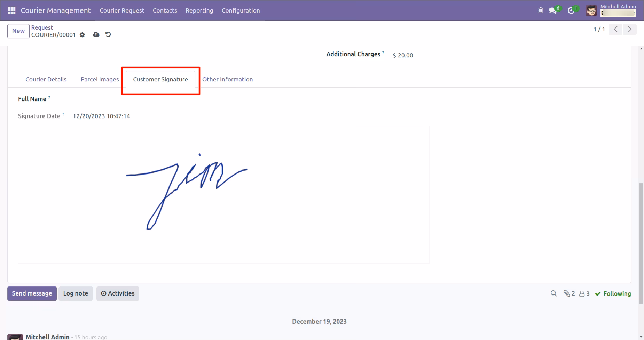
Task: Open help tooltip next to Full Name
Action: 49,98
